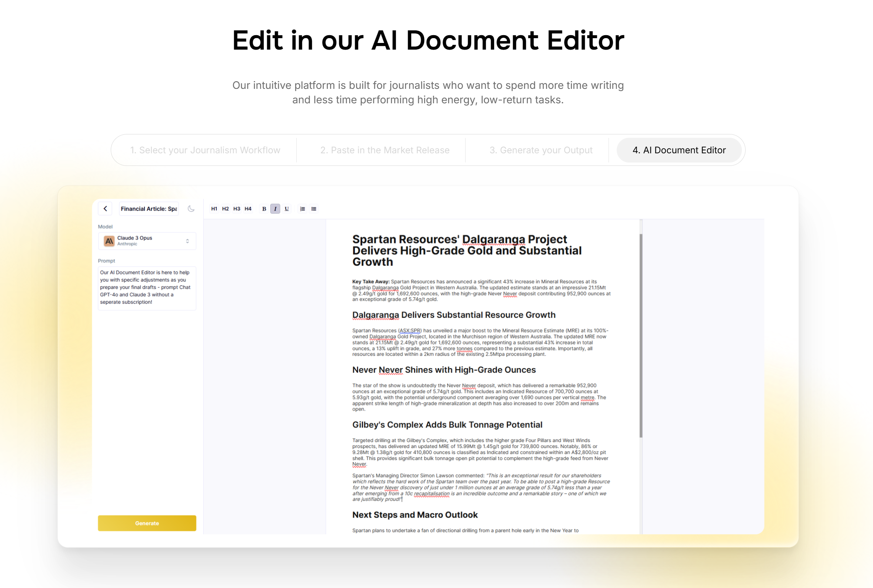
Task: Switch to Paste in the Market Release tab
Action: (x=385, y=150)
